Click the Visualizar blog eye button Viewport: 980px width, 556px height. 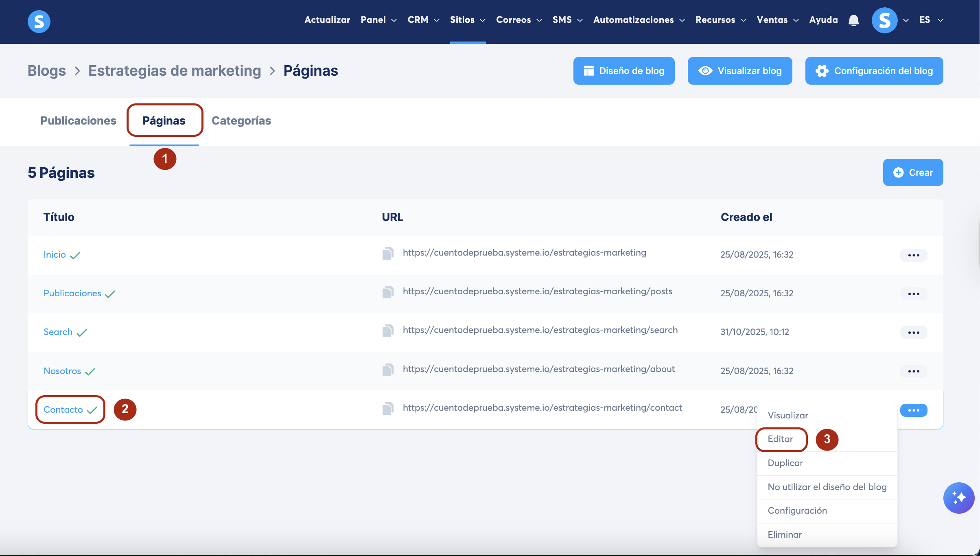tap(739, 71)
